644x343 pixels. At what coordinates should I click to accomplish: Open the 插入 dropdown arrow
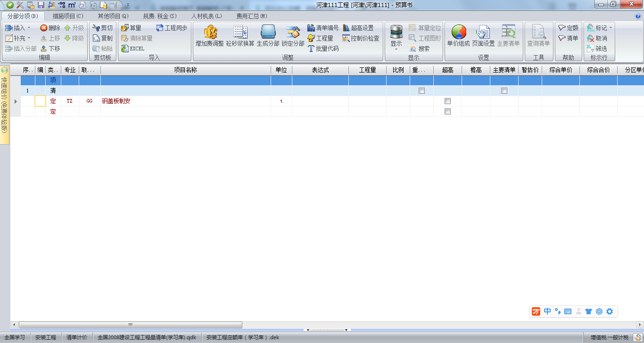pos(29,28)
